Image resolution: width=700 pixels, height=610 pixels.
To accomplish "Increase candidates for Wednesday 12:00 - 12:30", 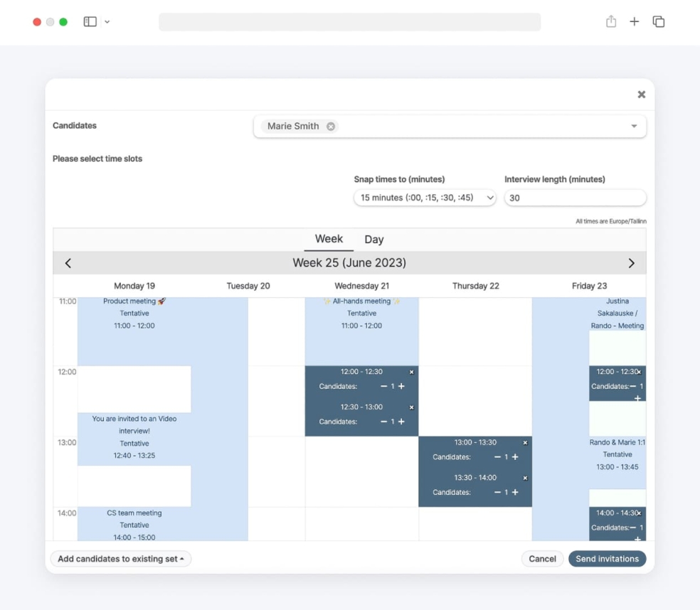I will tap(401, 387).
